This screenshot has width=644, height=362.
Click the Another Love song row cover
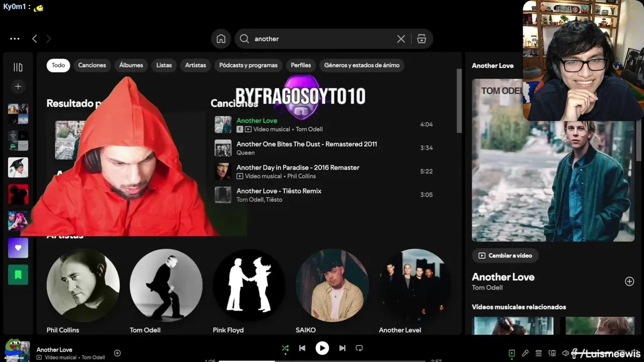(223, 125)
